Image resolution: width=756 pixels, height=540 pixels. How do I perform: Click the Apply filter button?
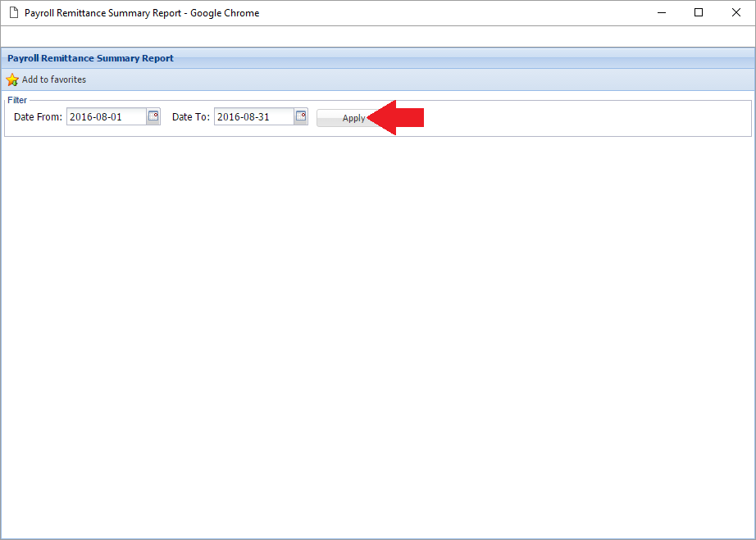click(x=353, y=118)
